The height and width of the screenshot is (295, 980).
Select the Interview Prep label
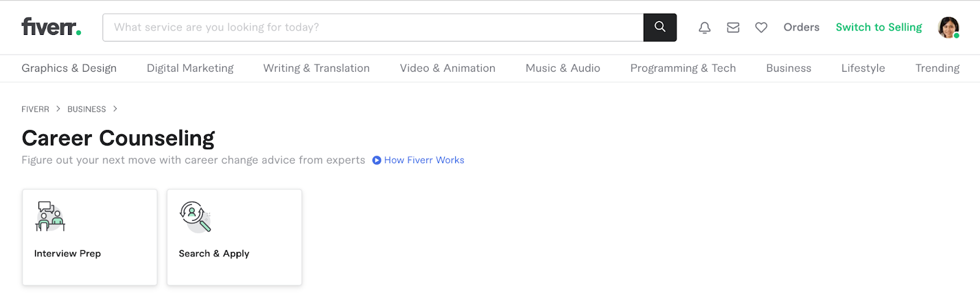(67, 253)
